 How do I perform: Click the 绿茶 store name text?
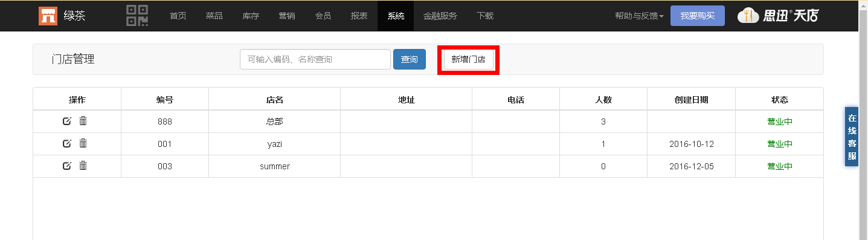(x=75, y=16)
